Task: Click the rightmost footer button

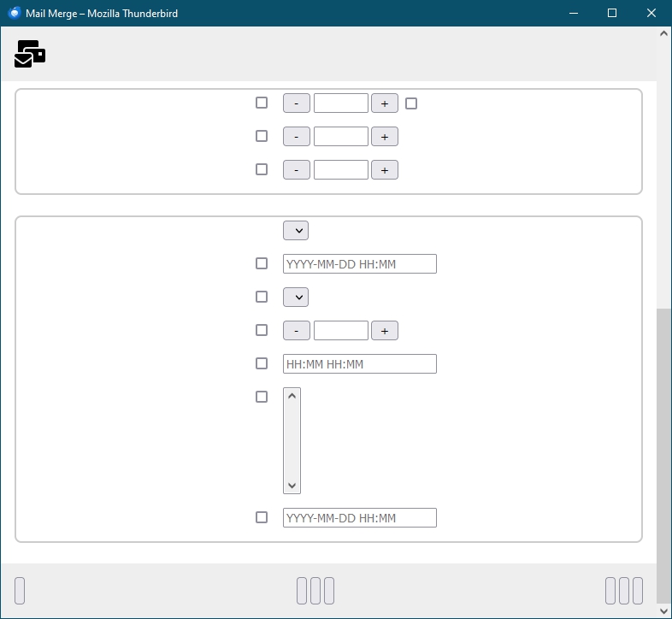Action: coord(638,591)
